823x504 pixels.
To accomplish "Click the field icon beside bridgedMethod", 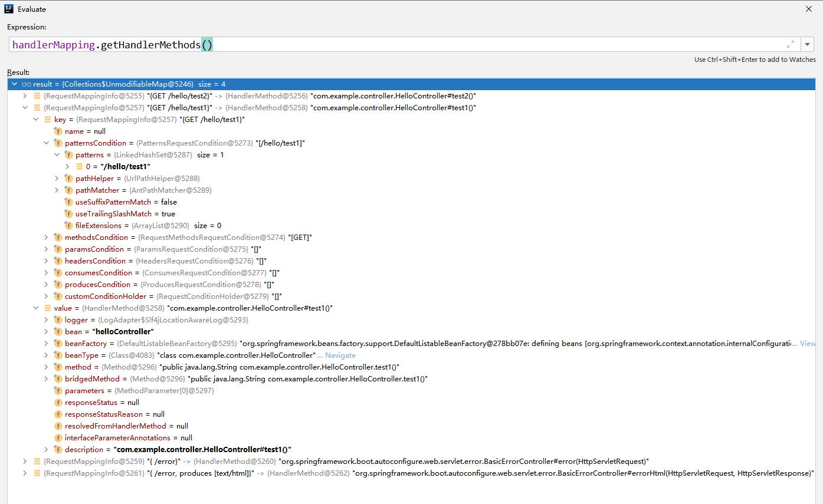I will pyautogui.click(x=58, y=379).
